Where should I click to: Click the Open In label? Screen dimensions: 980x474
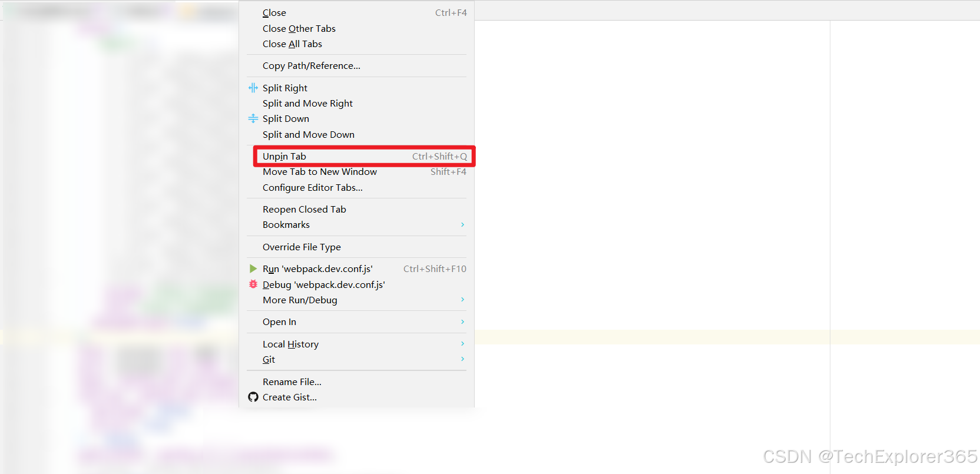tap(279, 321)
